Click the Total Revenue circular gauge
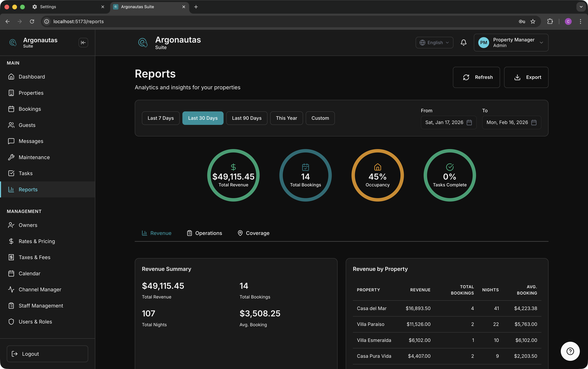 tap(233, 175)
